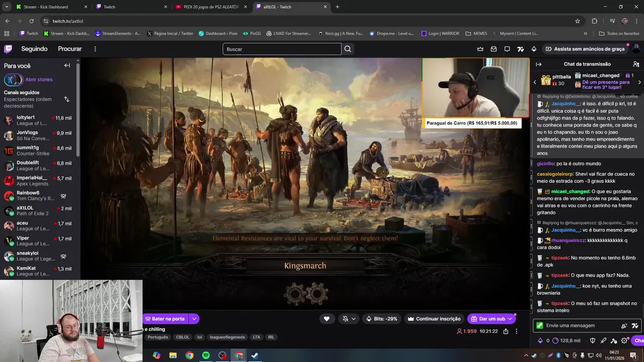Open Windows notification center icon

point(633,355)
